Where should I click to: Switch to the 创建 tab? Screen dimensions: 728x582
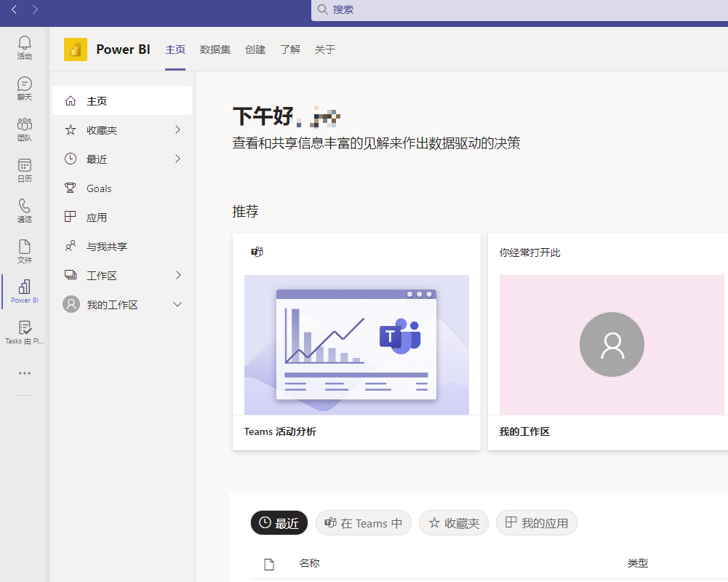[x=255, y=49]
